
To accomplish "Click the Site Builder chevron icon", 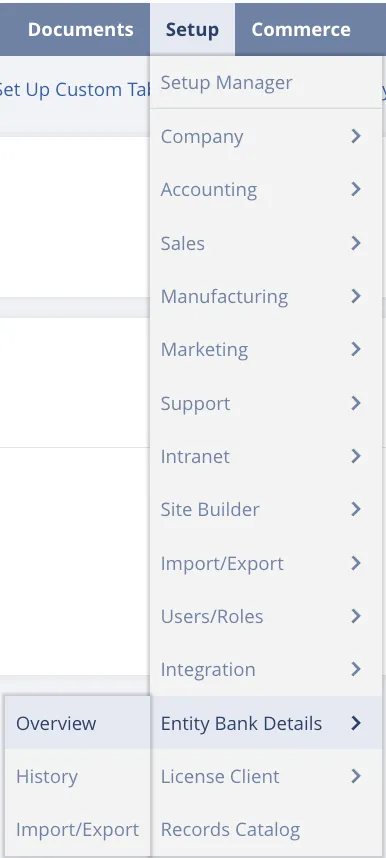I will click(x=356, y=509).
